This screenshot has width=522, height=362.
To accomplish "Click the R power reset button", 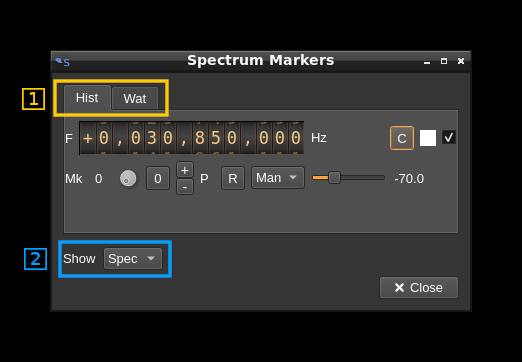I will tap(233, 178).
